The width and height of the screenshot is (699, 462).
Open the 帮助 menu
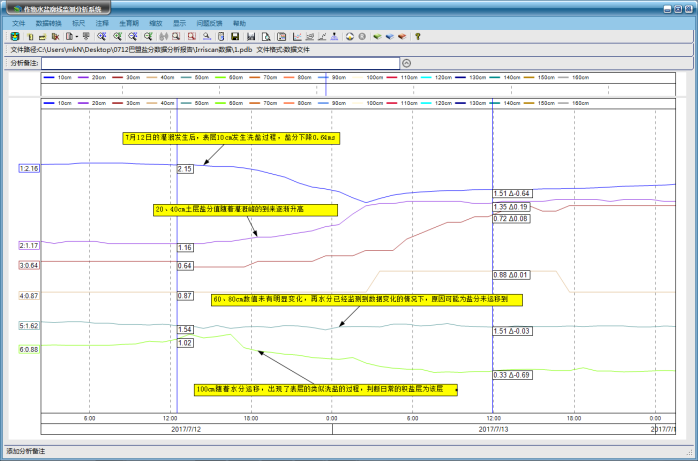pyautogui.click(x=239, y=23)
